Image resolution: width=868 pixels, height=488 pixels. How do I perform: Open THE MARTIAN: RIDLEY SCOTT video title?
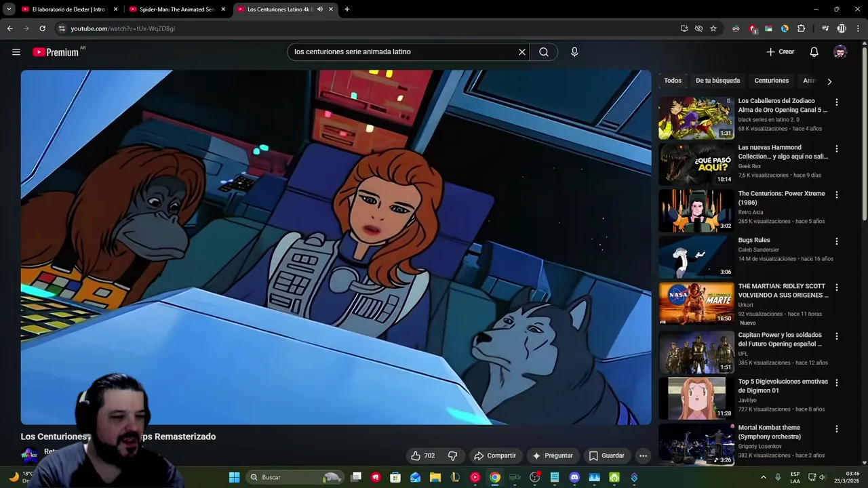pyautogui.click(x=783, y=291)
